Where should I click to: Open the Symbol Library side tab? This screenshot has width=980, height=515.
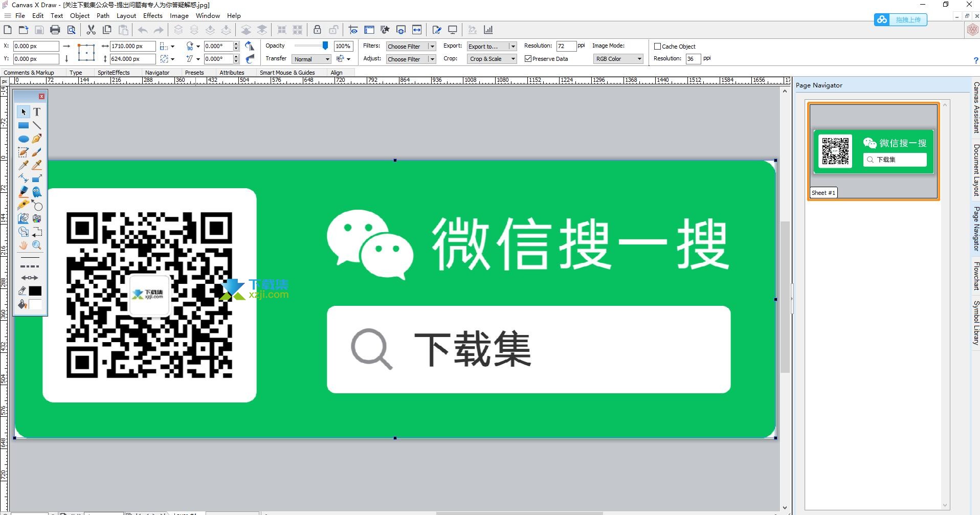pos(976,323)
